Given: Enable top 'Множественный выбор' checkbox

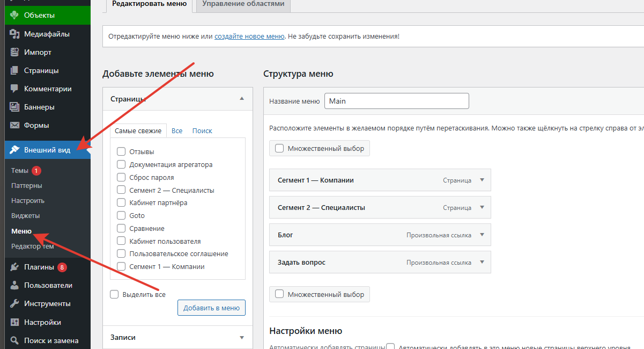Looking at the screenshot, I should coord(279,149).
